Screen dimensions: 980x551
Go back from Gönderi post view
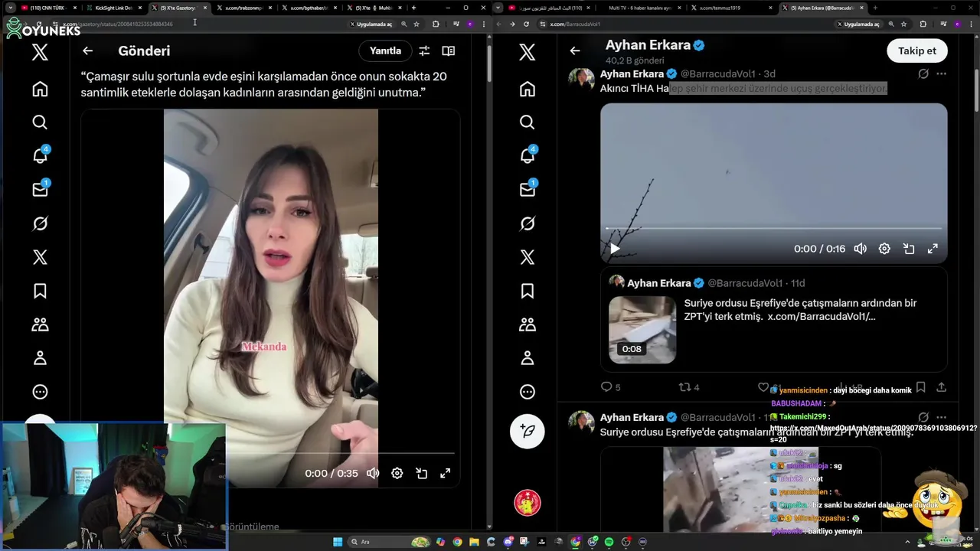pyautogui.click(x=88, y=51)
